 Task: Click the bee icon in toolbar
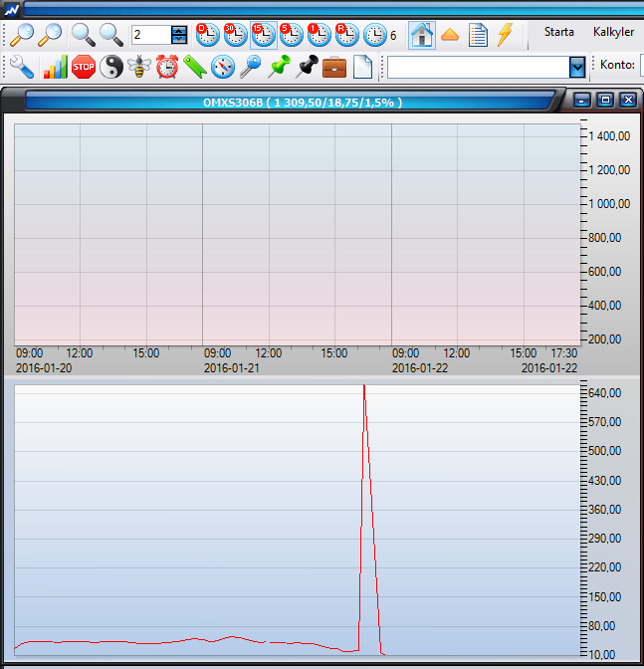[x=139, y=68]
